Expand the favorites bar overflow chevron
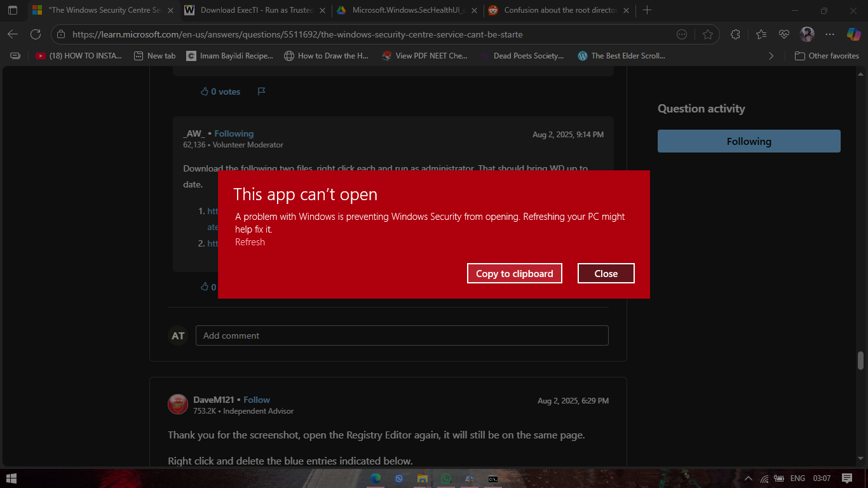 coord(771,56)
